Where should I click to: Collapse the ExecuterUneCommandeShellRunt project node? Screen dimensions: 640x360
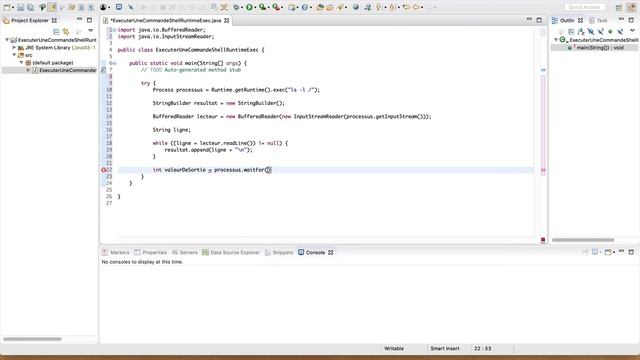(x=7, y=40)
